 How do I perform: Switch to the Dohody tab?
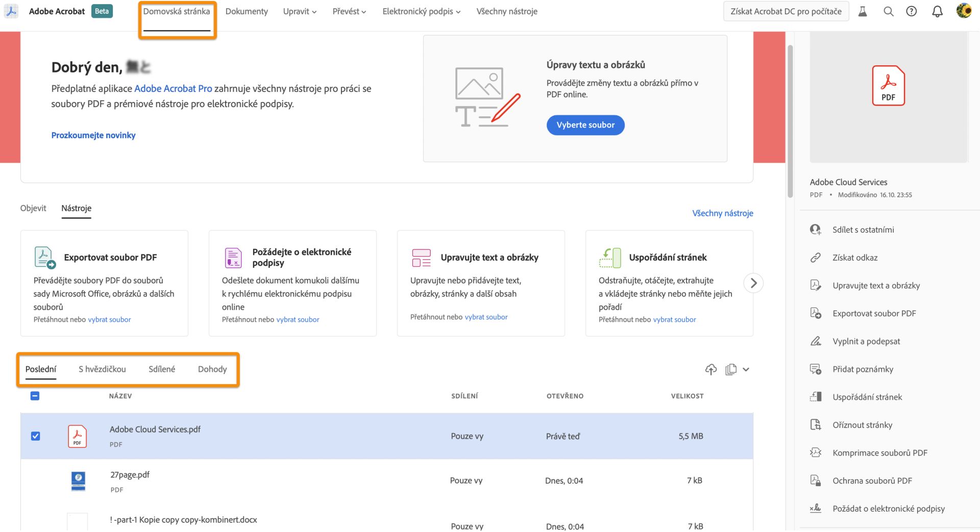tap(212, 369)
